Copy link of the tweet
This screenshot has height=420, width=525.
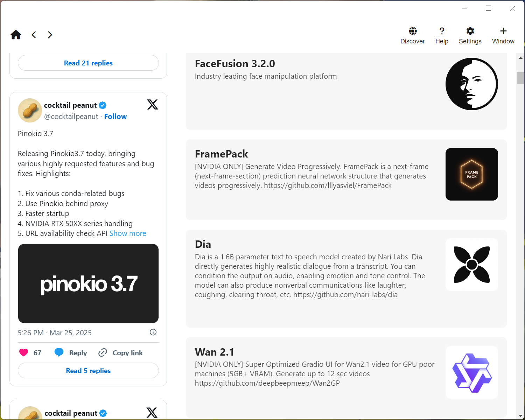coord(121,353)
